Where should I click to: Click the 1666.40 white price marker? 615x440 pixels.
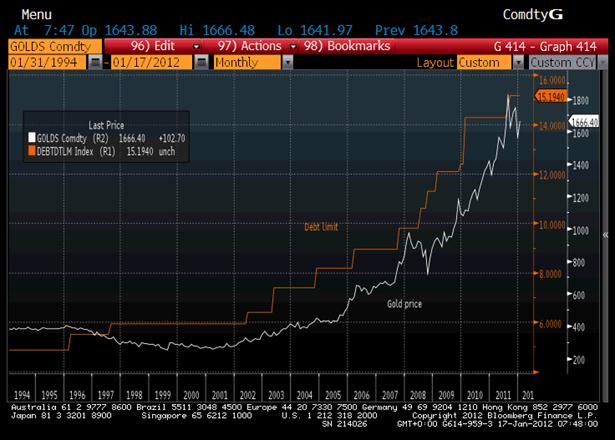click(x=584, y=122)
